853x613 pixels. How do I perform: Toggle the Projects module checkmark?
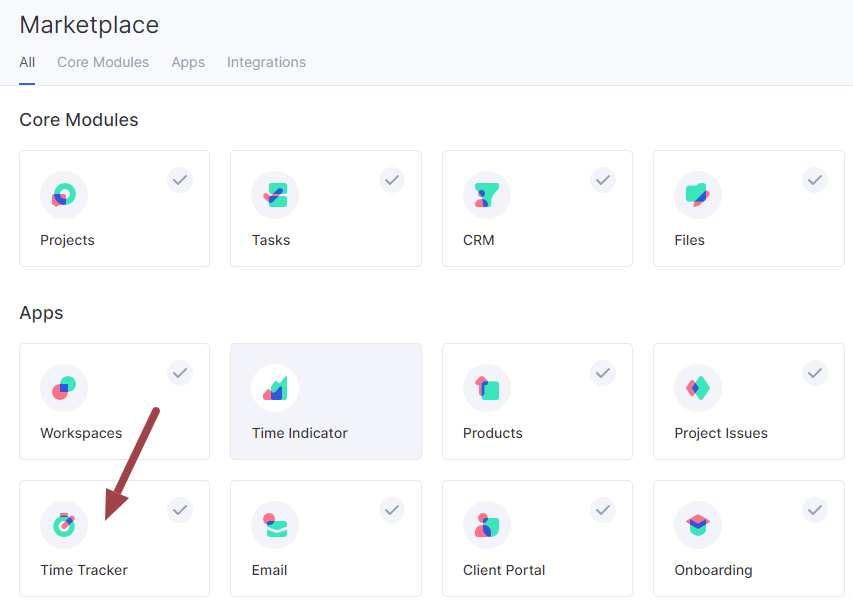[x=180, y=180]
